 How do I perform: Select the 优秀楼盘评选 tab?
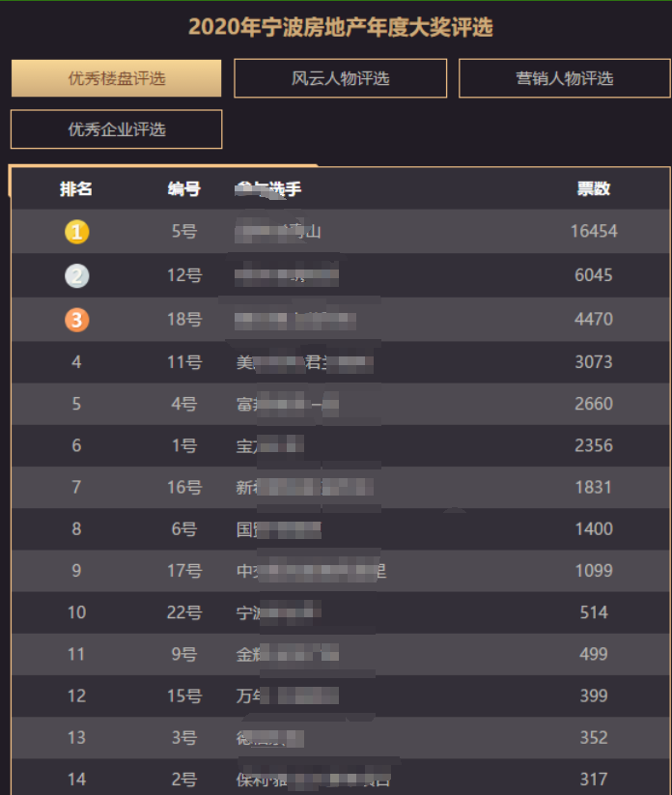pos(116,78)
